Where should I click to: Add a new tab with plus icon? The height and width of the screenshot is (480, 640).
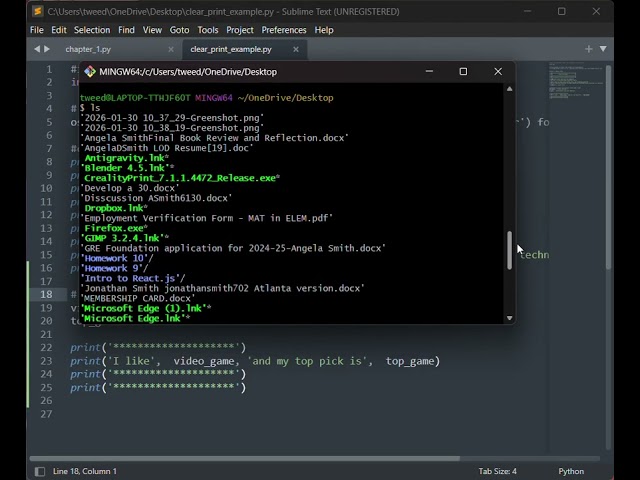click(x=589, y=49)
